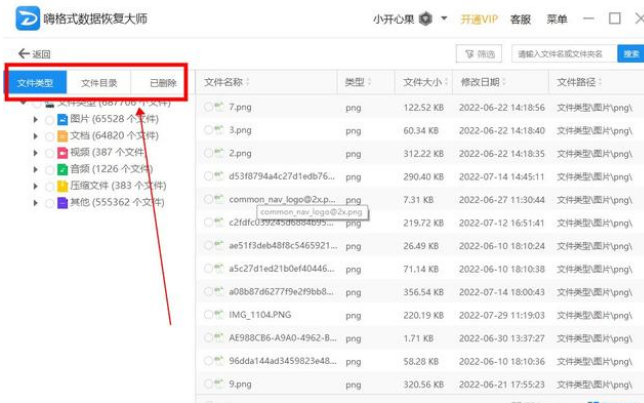Click the orange 文档 category icon
This screenshot has height=403, width=644.
[x=62, y=136]
